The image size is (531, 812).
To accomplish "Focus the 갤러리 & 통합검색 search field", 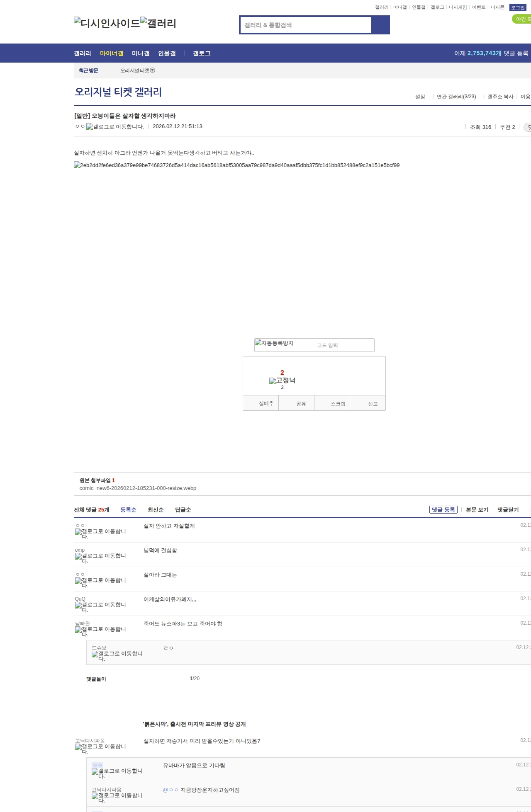I will tap(306, 25).
